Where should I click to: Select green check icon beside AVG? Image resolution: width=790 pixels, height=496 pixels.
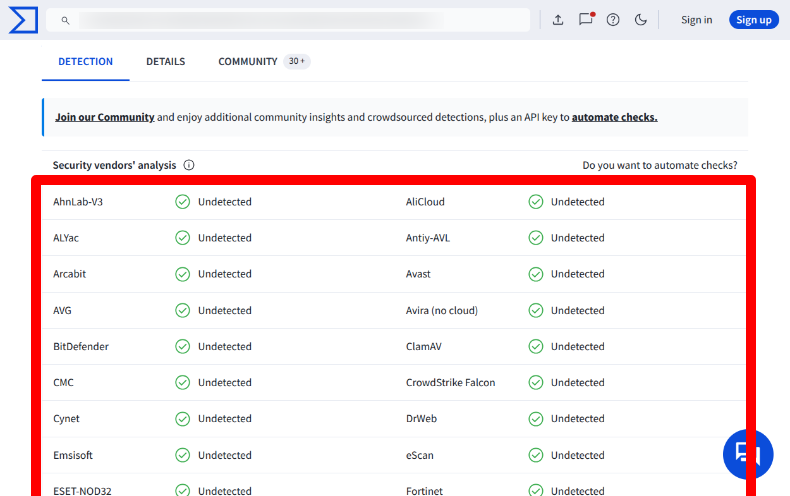tap(182, 311)
